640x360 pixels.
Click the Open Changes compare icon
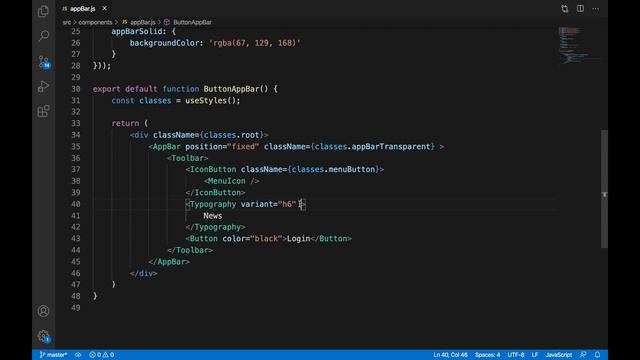tap(564, 9)
